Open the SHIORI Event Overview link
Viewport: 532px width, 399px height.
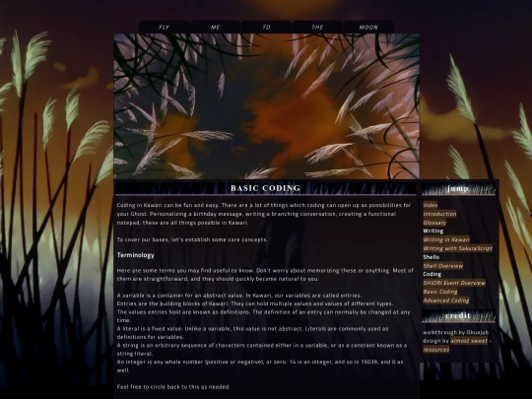(454, 283)
